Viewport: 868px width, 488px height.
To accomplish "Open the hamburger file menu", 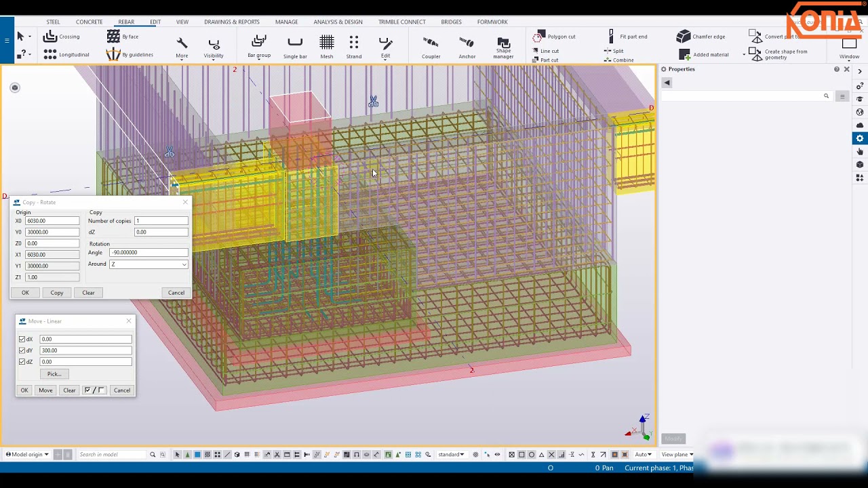I will click(x=7, y=41).
